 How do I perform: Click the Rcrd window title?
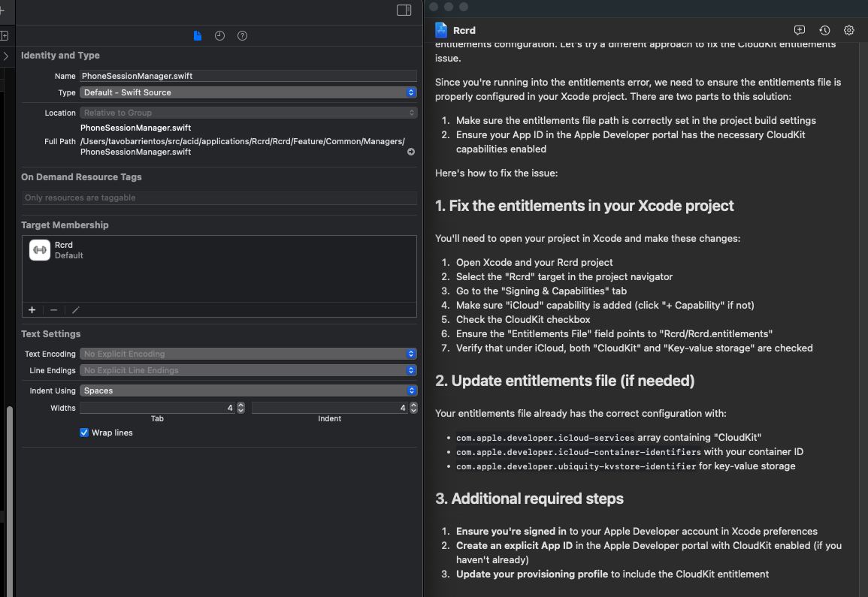click(464, 31)
